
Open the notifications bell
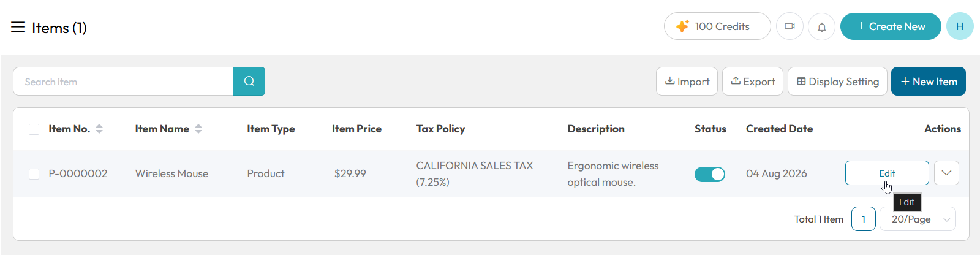(x=821, y=26)
